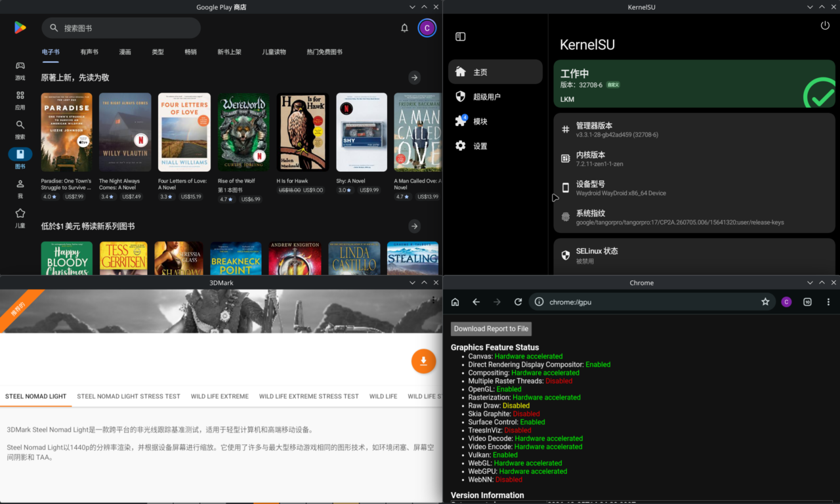This screenshot has height=504, width=840.
Task: Open Games section in Google Play sidebar
Action: (x=20, y=70)
